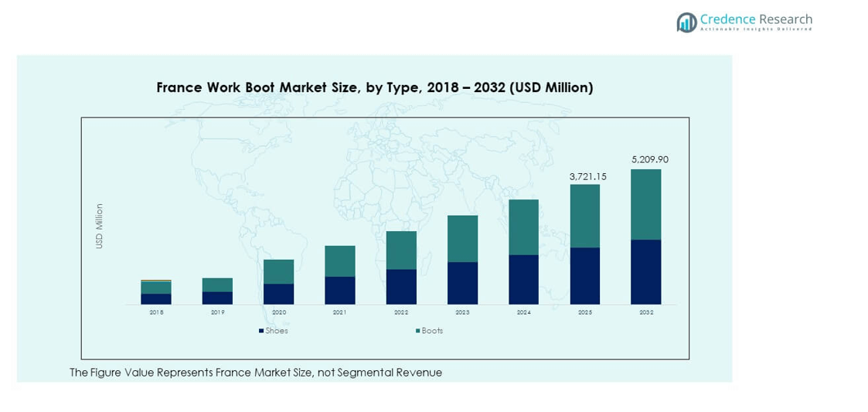Click the 5,209.90 data label
The width and height of the screenshot is (868, 412).
tap(649, 160)
